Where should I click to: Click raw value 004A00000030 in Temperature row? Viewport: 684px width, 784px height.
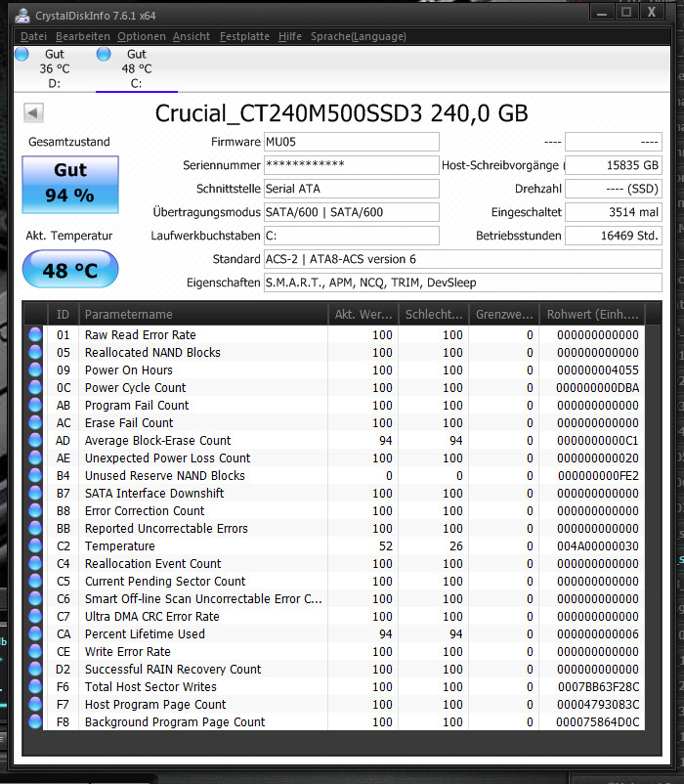click(598, 546)
